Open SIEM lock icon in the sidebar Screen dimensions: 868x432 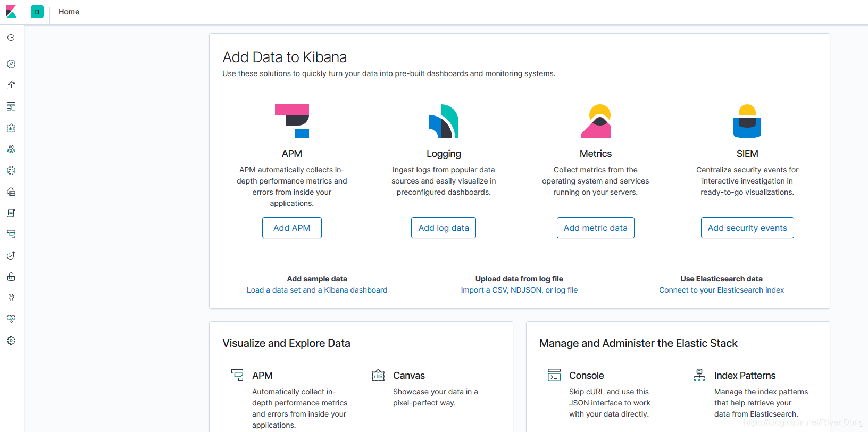11,277
